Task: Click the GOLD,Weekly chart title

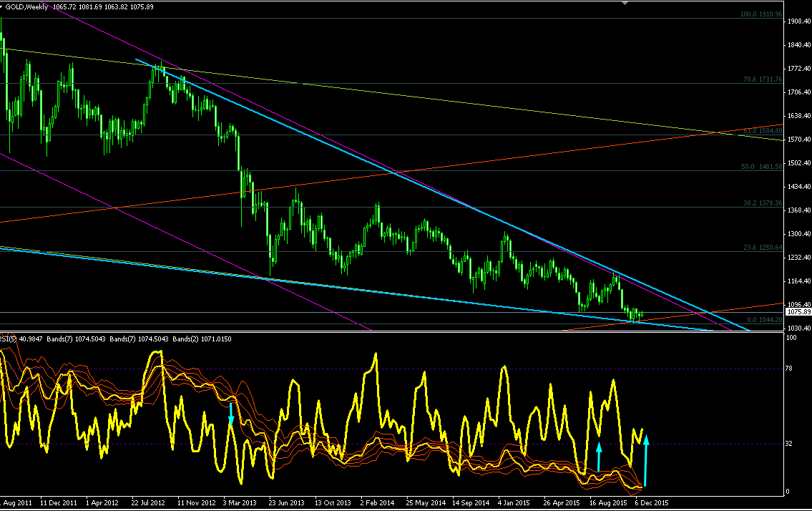Action: point(26,6)
